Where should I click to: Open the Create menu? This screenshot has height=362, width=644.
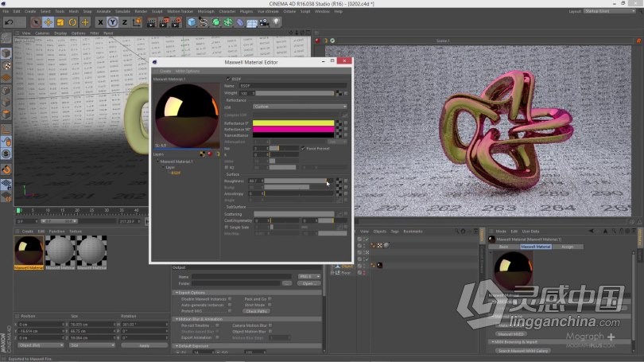[x=30, y=11]
